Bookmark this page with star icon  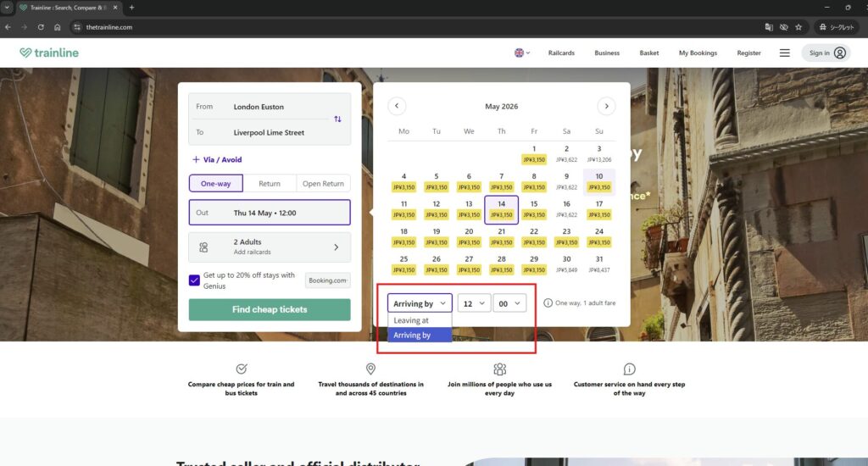point(798,27)
